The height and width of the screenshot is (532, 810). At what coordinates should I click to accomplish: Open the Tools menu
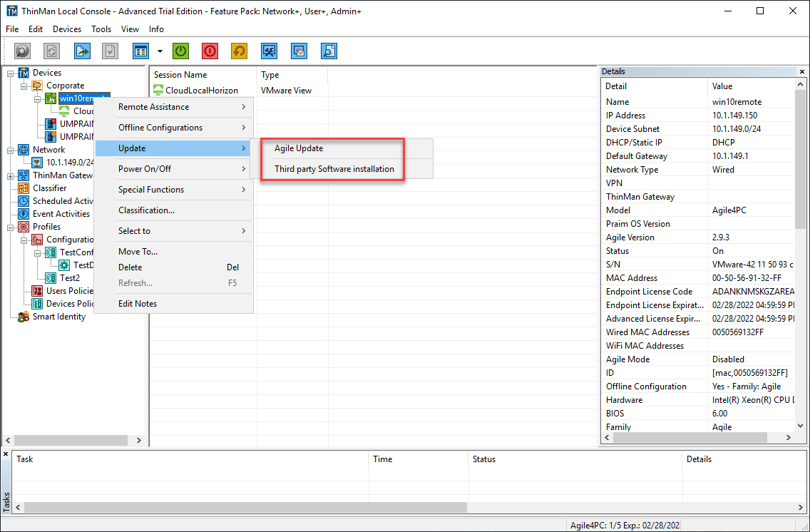pyautogui.click(x=101, y=29)
